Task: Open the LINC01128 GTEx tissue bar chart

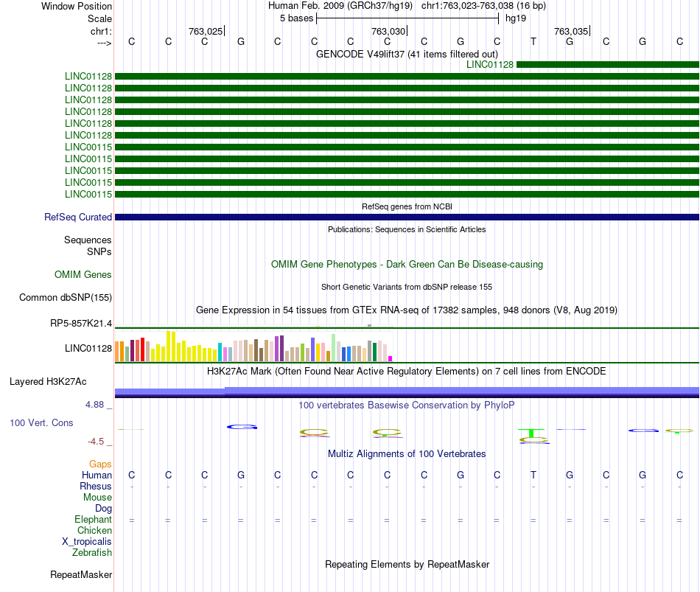Action: pyautogui.click(x=253, y=346)
